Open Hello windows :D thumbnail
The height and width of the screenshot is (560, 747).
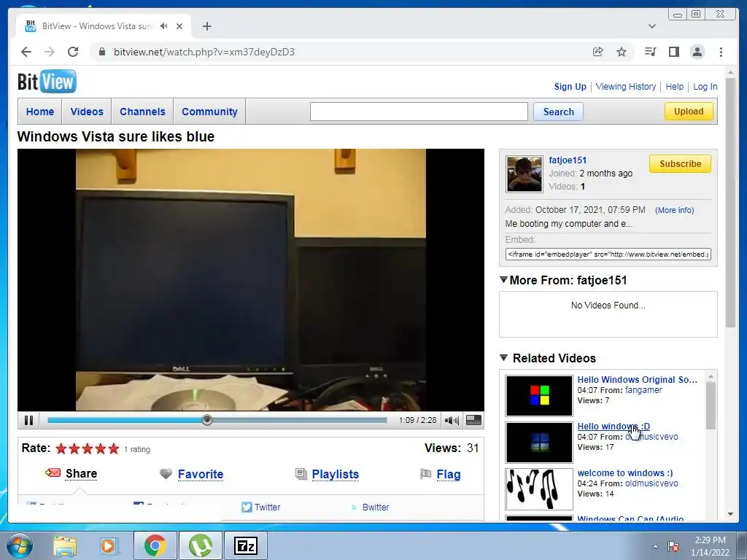click(539, 443)
